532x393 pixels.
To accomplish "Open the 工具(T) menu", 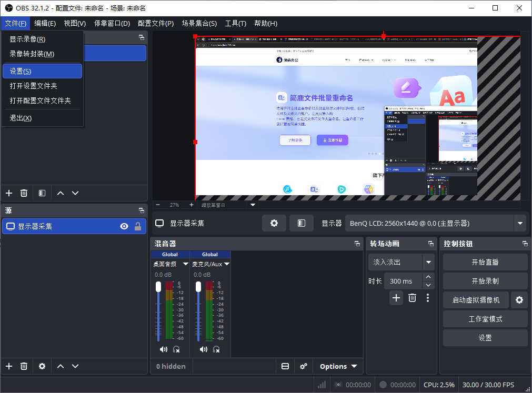I will (x=235, y=23).
